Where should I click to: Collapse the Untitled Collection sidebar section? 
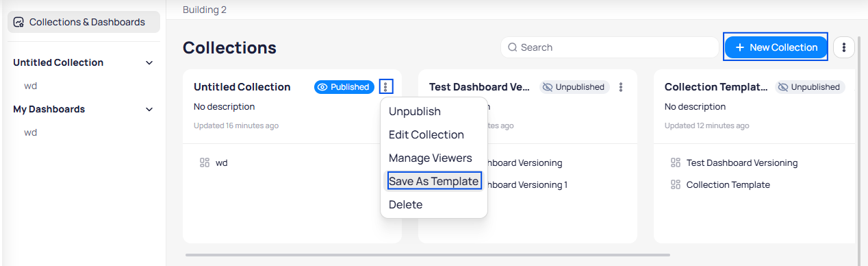pos(149,62)
